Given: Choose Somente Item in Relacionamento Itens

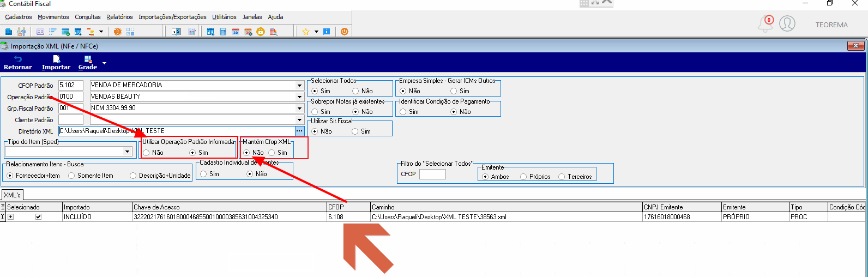Looking at the screenshot, I should [71, 176].
